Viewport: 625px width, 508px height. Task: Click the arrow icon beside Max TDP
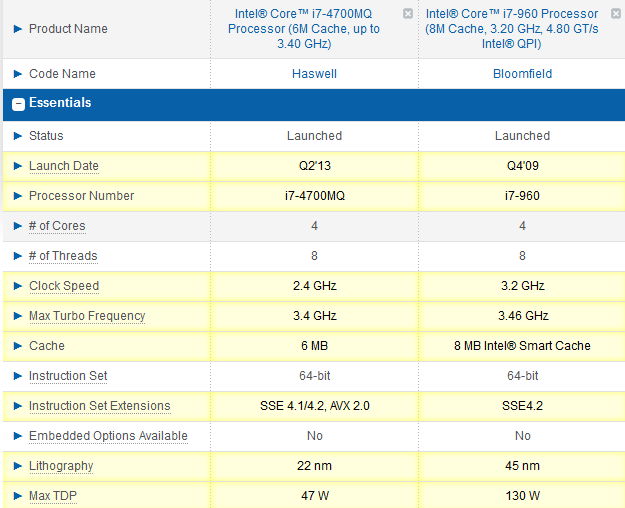pos(17,496)
